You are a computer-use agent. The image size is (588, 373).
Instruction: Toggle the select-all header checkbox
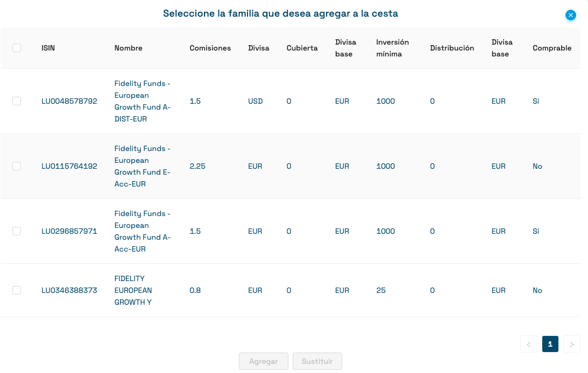point(17,48)
